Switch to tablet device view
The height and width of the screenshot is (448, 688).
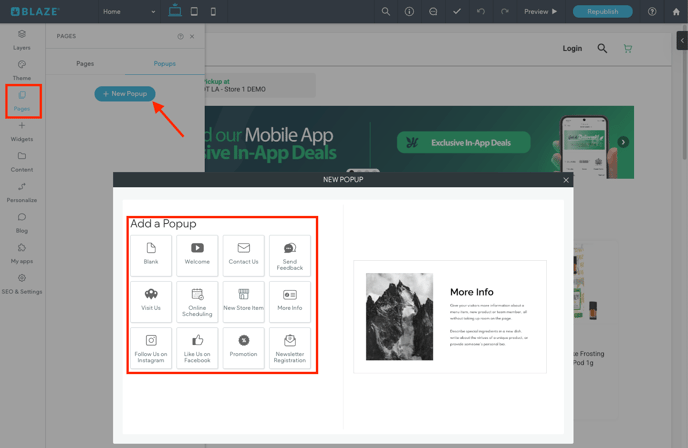(x=194, y=12)
